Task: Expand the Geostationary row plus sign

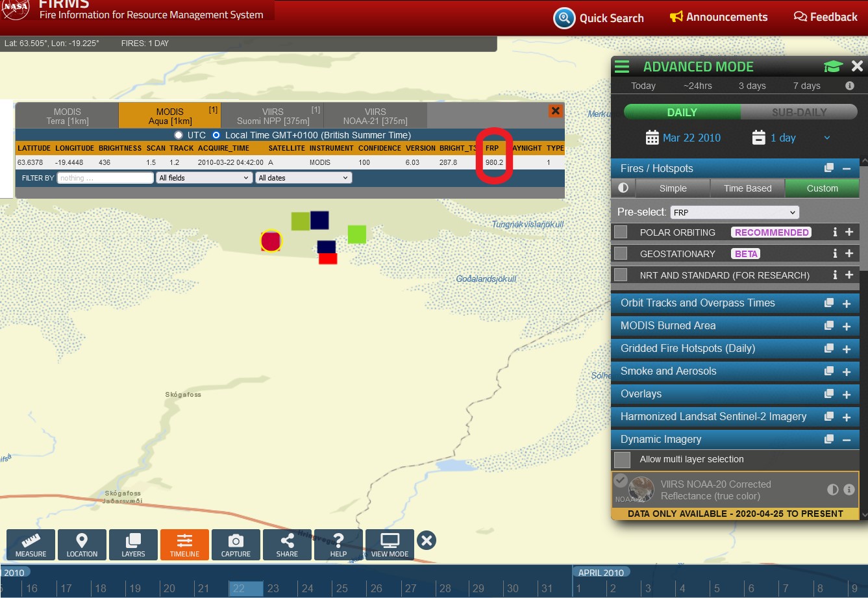Action: pyautogui.click(x=849, y=253)
